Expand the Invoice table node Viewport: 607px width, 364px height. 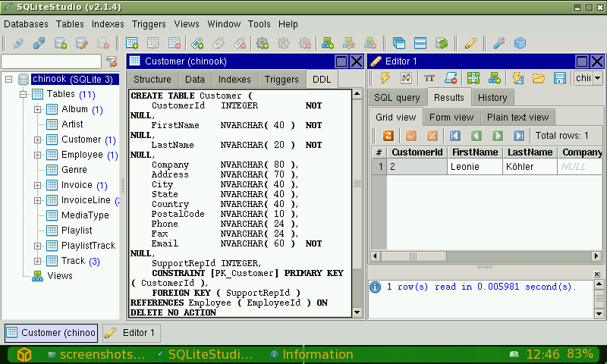tap(37, 185)
